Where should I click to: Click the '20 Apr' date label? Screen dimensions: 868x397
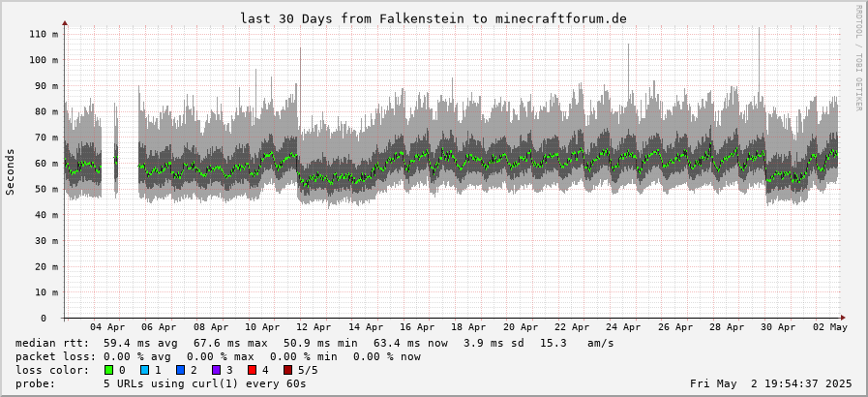coord(521,327)
